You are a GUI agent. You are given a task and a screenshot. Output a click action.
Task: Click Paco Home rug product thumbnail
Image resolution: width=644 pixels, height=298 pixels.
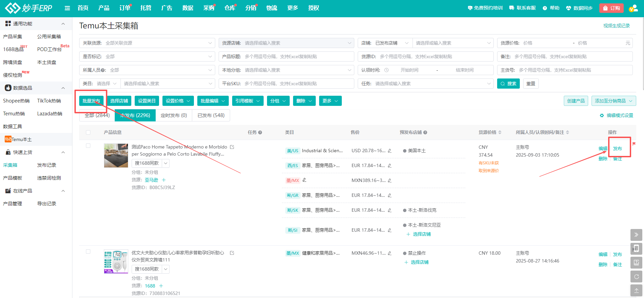point(116,156)
